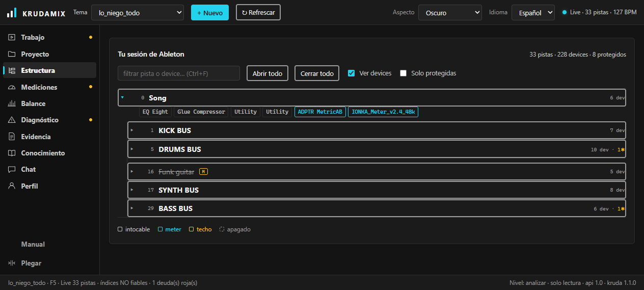The image size is (644, 290).
Task: Click the cyan Live status dot
Action: [x=564, y=12]
